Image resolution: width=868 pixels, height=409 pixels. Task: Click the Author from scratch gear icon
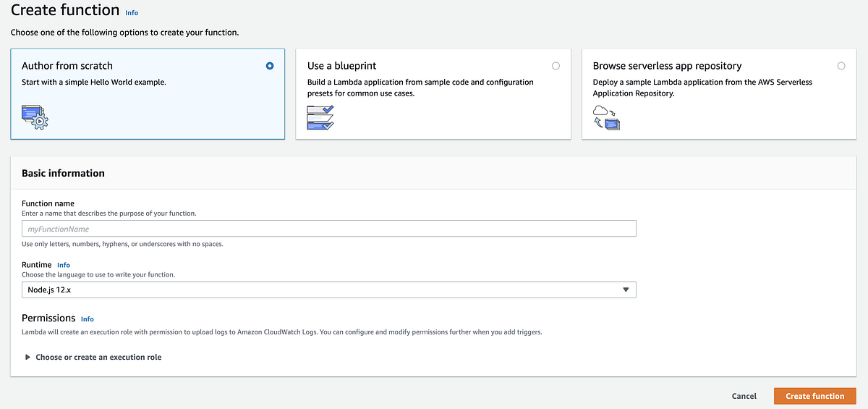pyautogui.click(x=35, y=117)
